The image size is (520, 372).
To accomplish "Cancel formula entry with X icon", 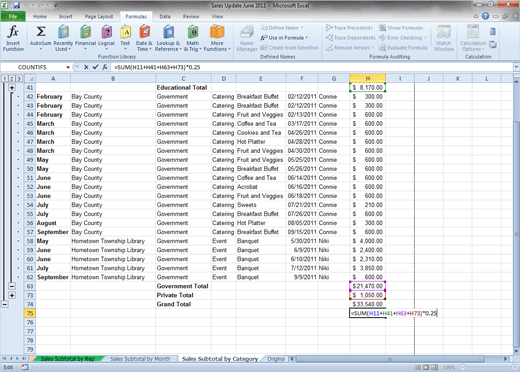I will [x=86, y=67].
